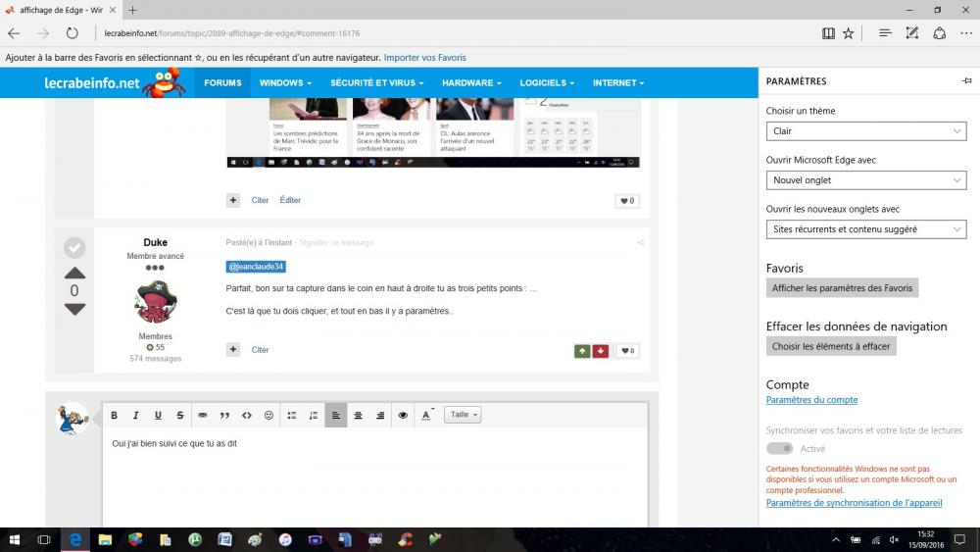
Task: Open the text color picker
Action: click(x=427, y=415)
